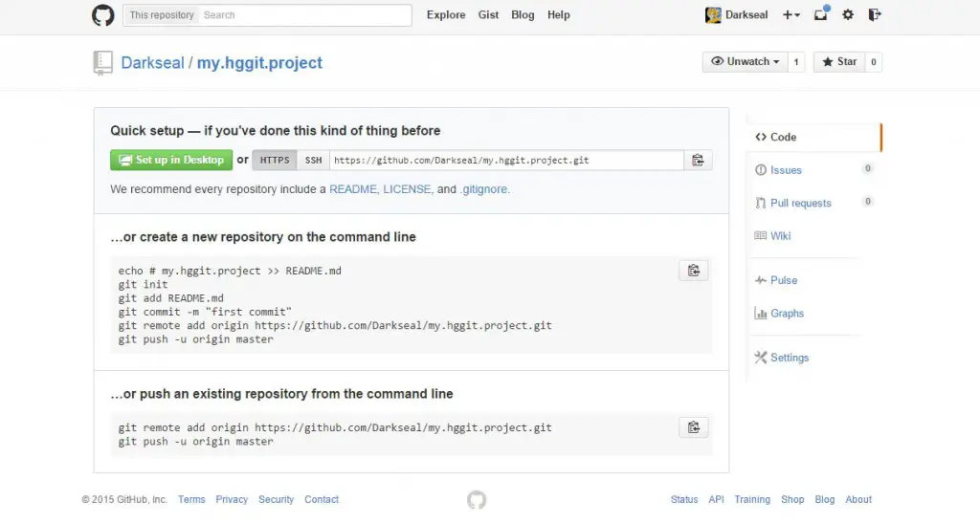Click the Pulse icon in sidebar
The height and width of the screenshot is (523, 980).
761,280
